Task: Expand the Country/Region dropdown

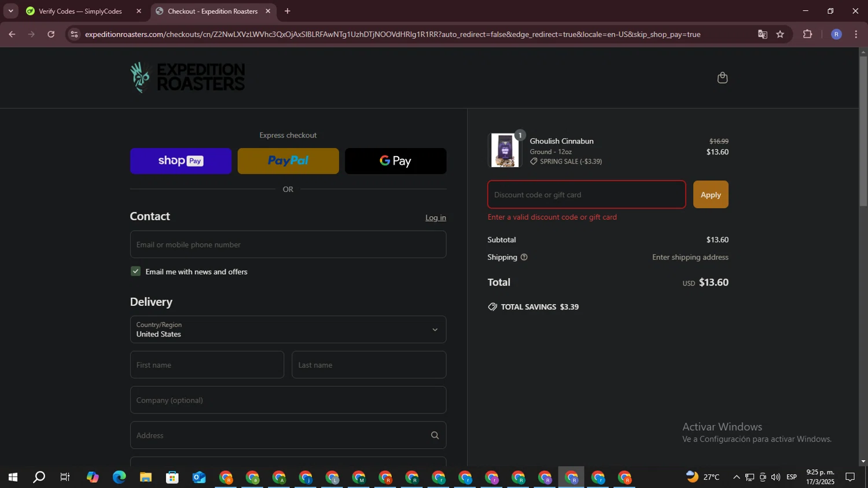Action: coord(288,330)
